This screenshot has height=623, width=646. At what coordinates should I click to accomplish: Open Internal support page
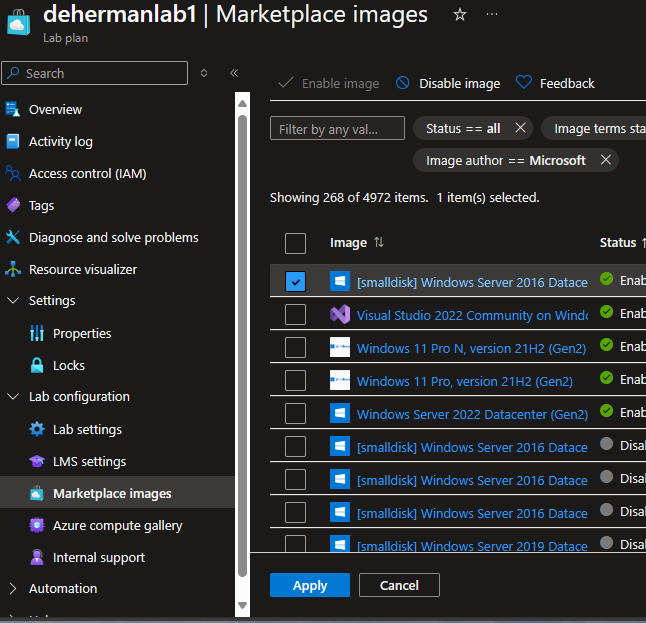click(99, 557)
